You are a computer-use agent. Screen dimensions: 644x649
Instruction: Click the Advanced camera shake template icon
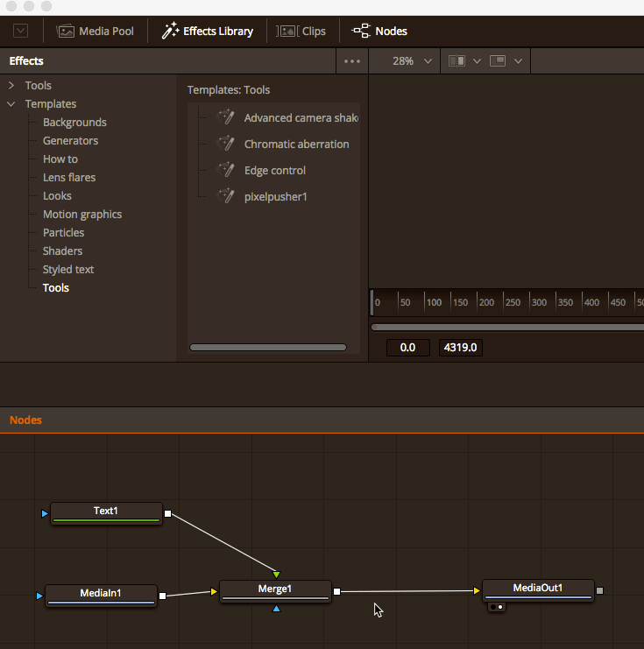point(226,117)
